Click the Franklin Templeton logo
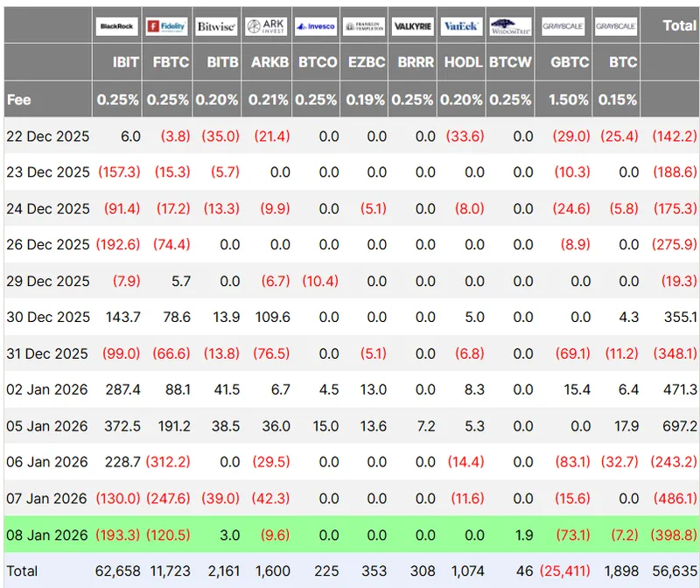 tap(364, 26)
